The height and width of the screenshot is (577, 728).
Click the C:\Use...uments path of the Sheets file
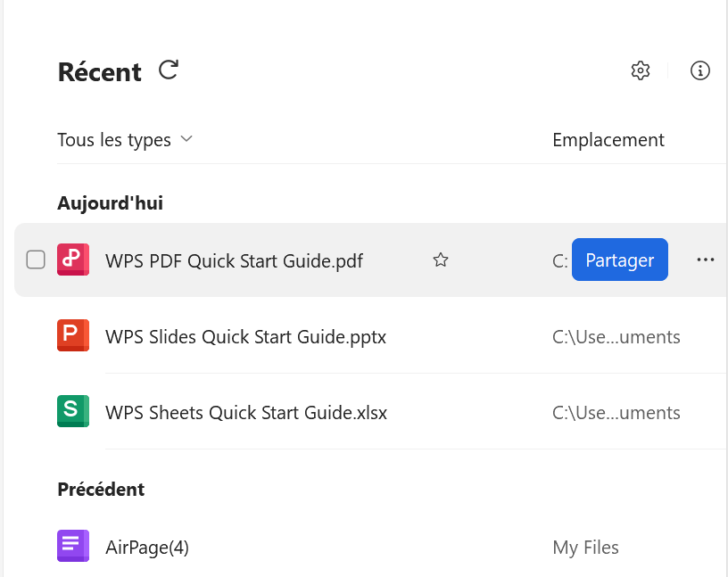pos(616,412)
